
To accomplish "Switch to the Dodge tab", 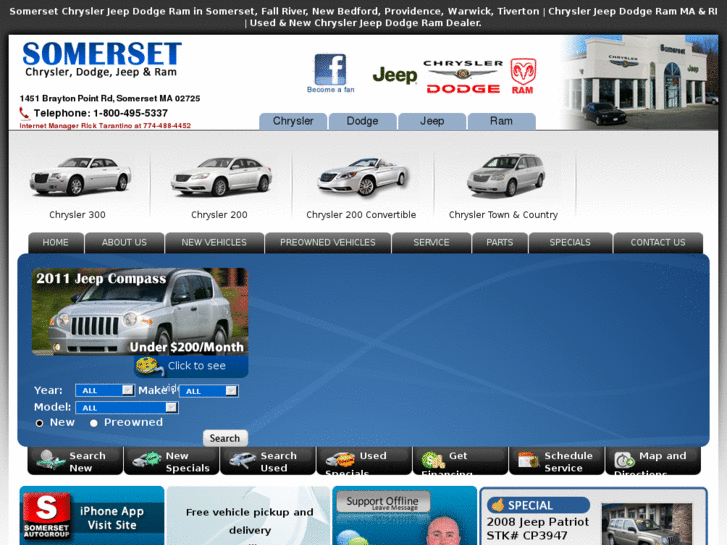I will point(363,121).
